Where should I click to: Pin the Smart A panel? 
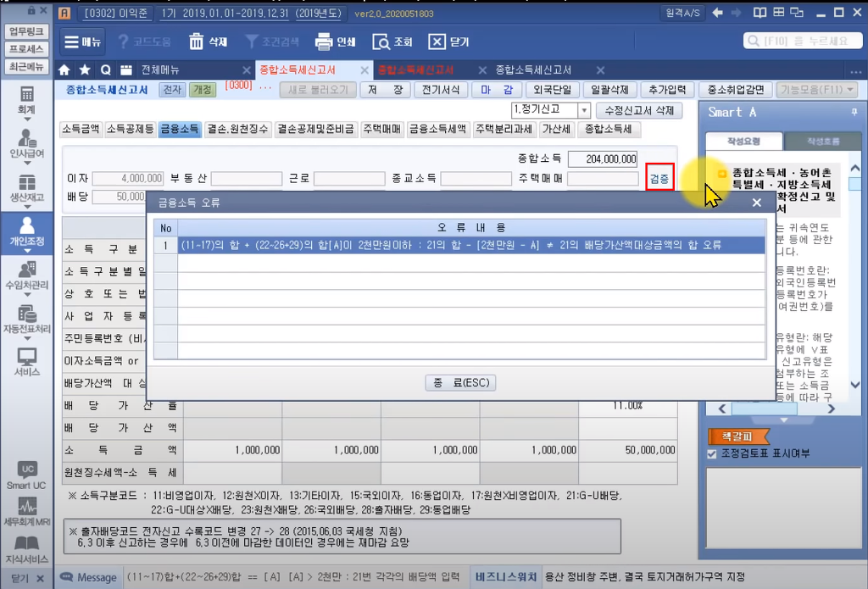click(854, 112)
